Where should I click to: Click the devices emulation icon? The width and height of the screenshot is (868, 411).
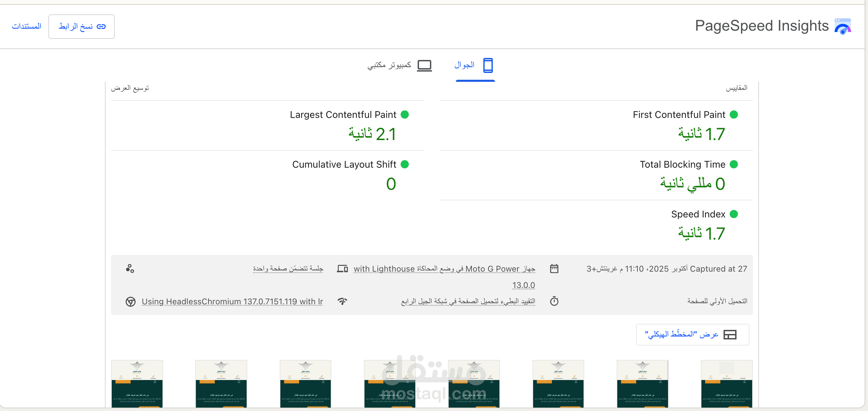tap(342, 269)
